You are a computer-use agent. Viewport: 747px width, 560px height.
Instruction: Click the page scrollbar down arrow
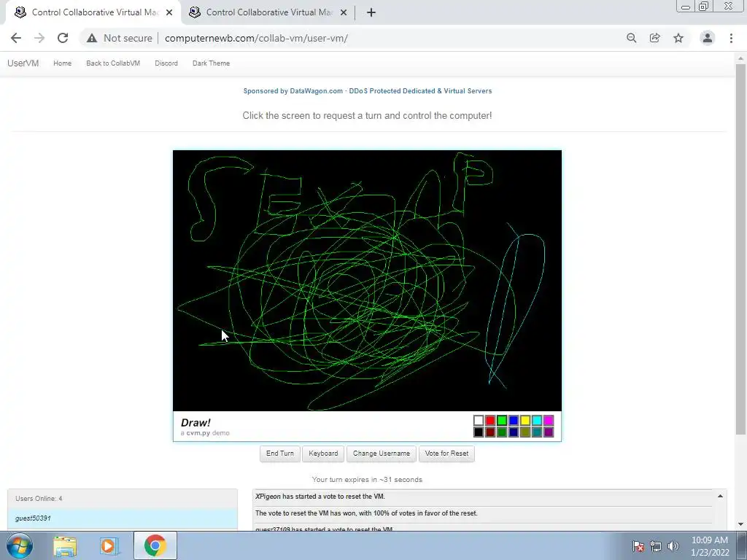[740, 524]
